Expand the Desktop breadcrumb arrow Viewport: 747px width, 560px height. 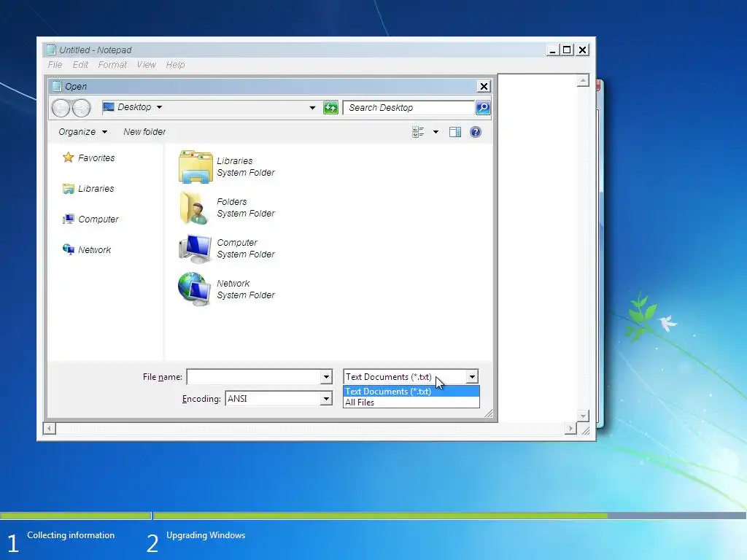159,107
